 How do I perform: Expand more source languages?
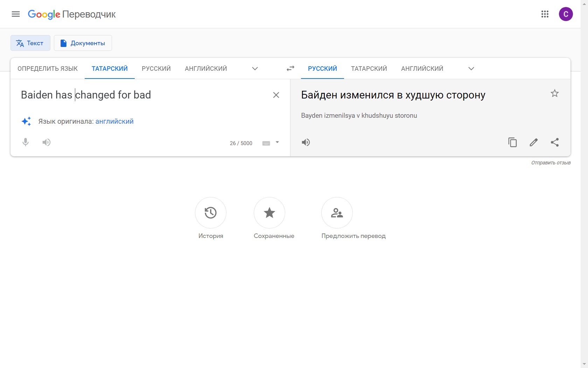[x=255, y=69]
